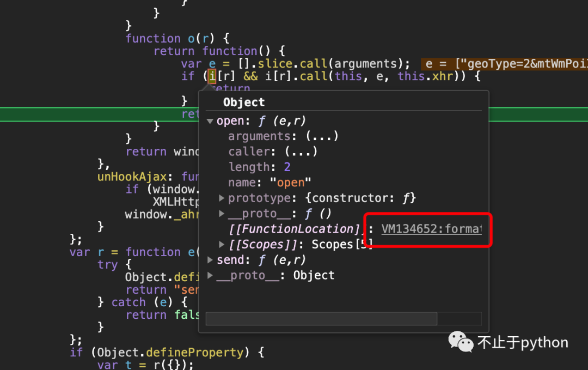Click the inline e = ["geoType=2... value preview
This screenshot has height=370, width=588.
coord(504,64)
